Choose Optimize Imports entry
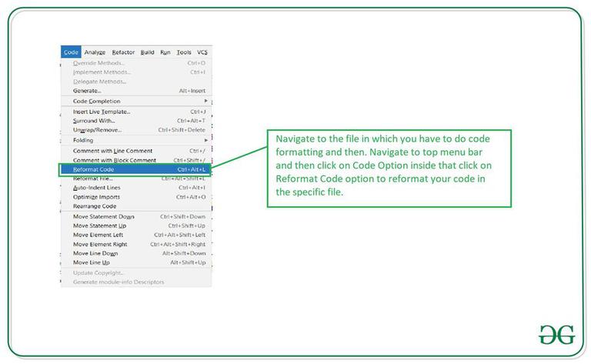 pyautogui.click(x=135, y=197)
